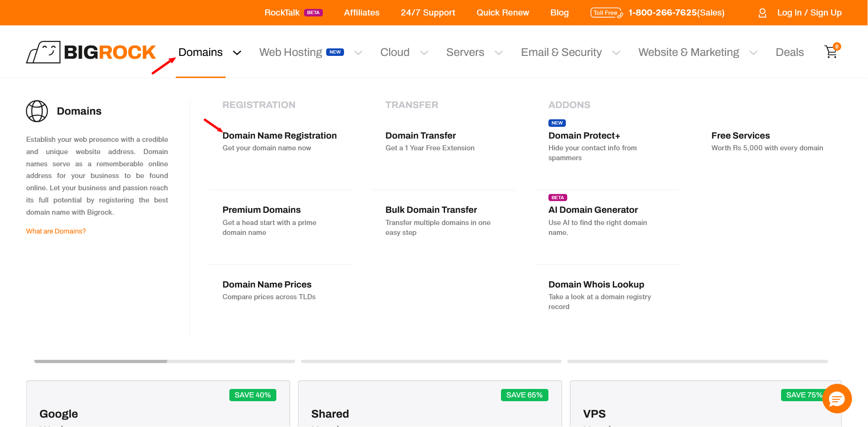Click the NEW badge on Web Hosting

[335, 52]
